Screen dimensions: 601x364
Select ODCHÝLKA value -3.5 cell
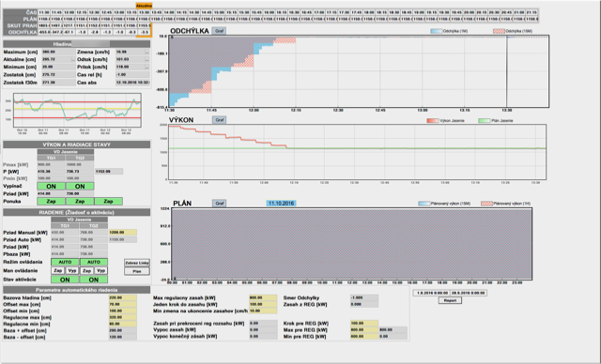(x=145, y=32)
